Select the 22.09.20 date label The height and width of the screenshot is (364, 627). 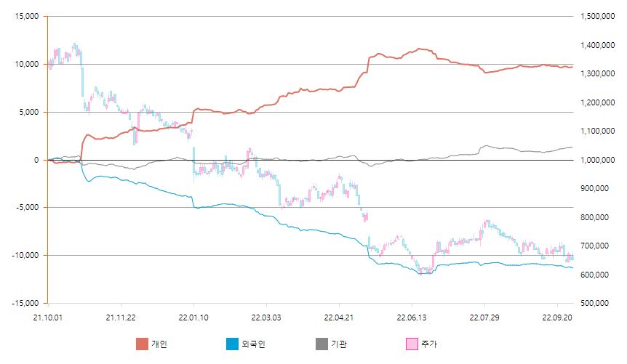[x=557, y=316]
